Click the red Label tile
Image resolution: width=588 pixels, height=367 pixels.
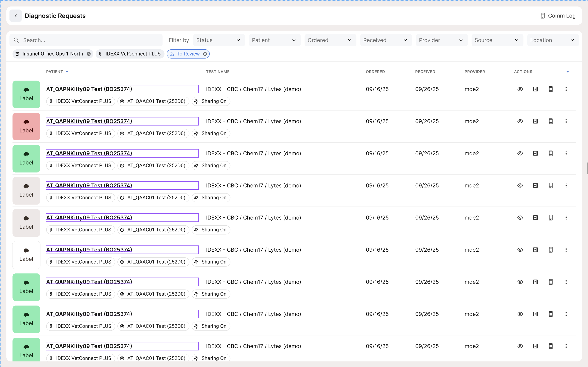[26, 126]
